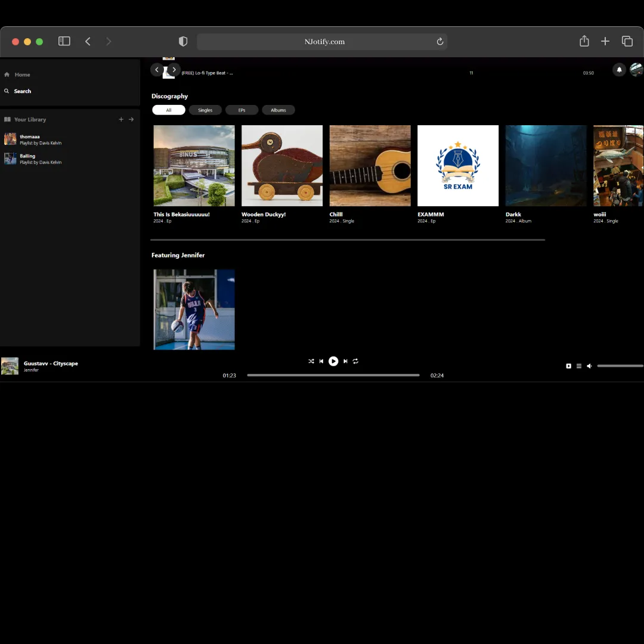Open the thomaaa playlist
This screenshot has width=644, height=644.
(x=33, y=140)
